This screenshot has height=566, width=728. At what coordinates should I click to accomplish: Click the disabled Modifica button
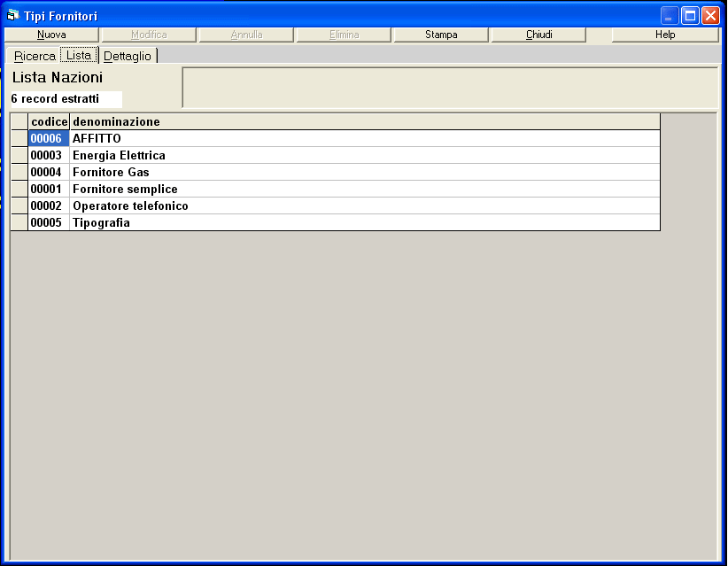point(149,35)
